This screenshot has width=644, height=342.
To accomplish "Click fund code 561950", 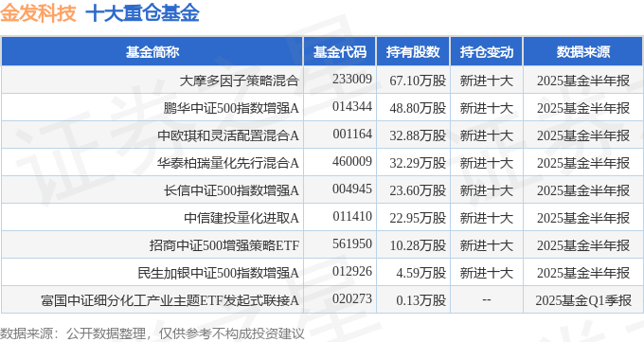I will [x=352, y=244].
